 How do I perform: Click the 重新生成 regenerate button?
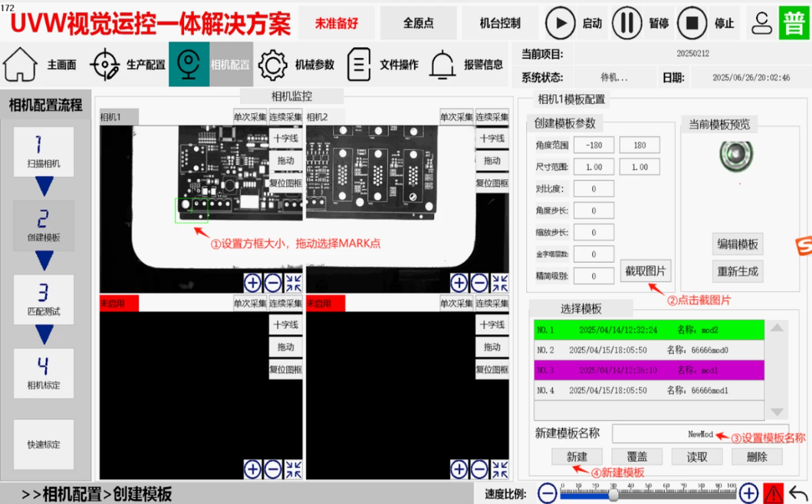click(738, 271)
